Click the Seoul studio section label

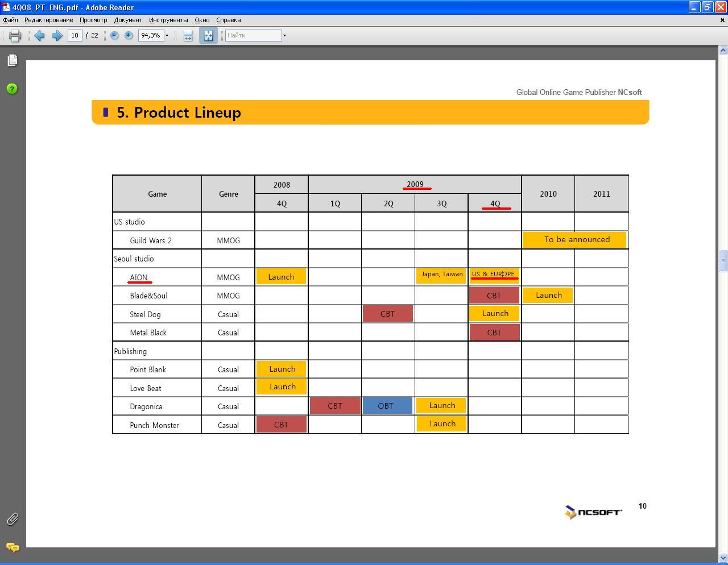click(x=134, y=259)
